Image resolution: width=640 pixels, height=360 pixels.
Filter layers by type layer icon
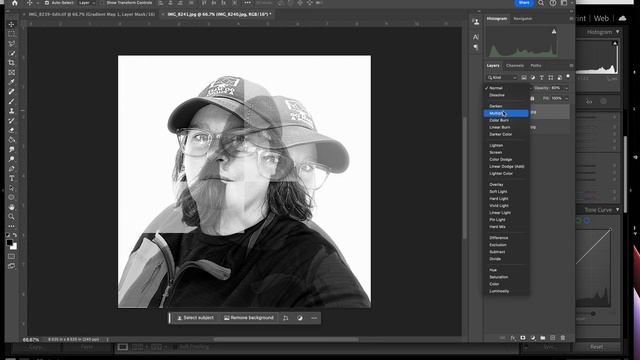coord(542,78)
